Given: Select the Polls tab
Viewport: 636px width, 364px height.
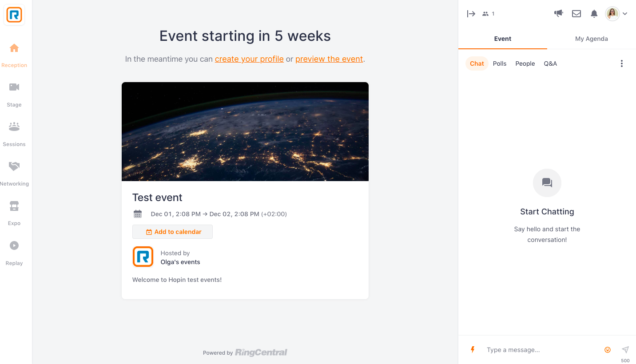Looking at the screenshot, I should coord(500,63).
